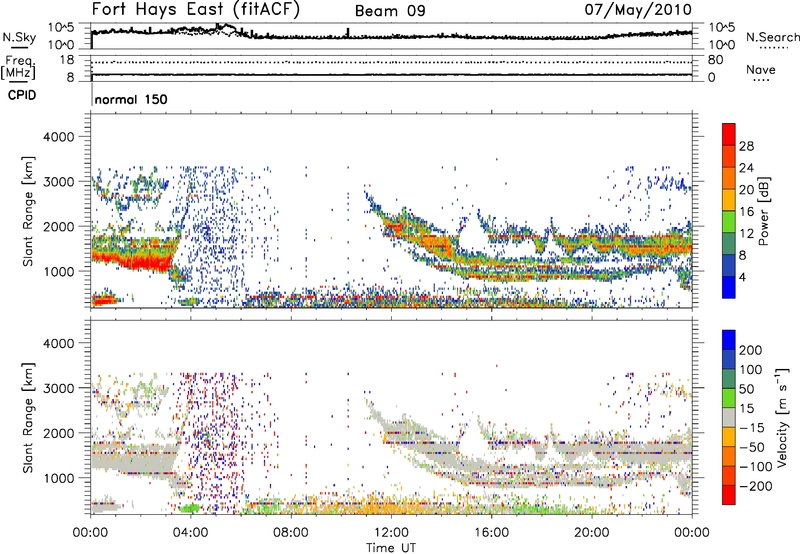Click the '200' velocity colorbar tick
The height and width of the screenshot is (554, 800).
(751, 350)
